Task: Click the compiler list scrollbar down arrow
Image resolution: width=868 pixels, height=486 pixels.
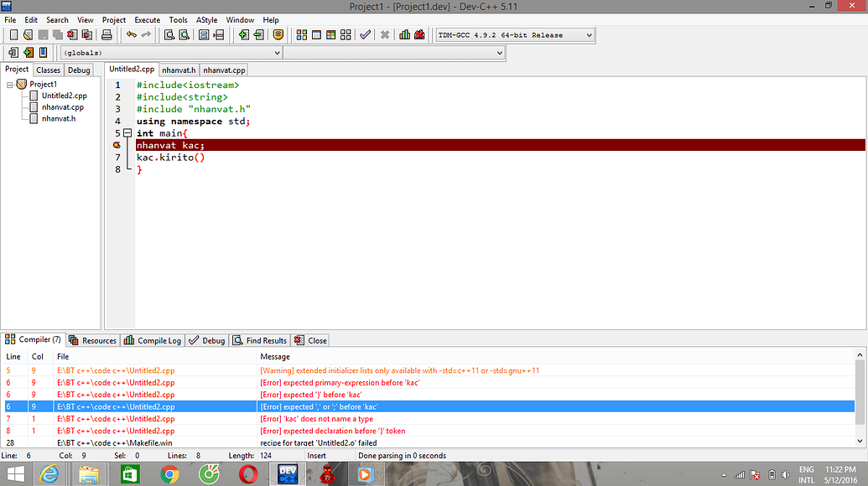Action: (860, 442)
